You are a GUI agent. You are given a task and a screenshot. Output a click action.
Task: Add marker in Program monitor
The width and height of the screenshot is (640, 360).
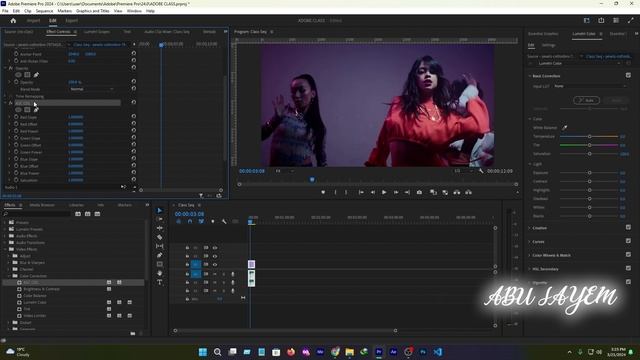pyautogui.click(x=323, y=192)
